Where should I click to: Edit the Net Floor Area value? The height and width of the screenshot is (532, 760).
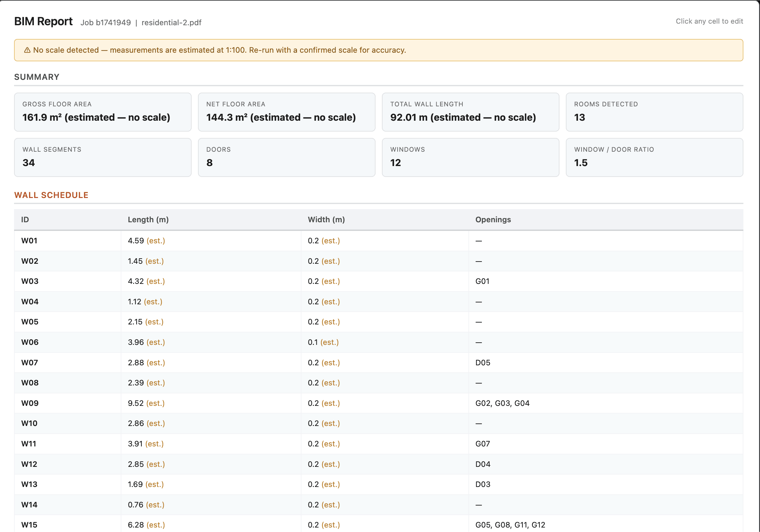pos(281,118)
